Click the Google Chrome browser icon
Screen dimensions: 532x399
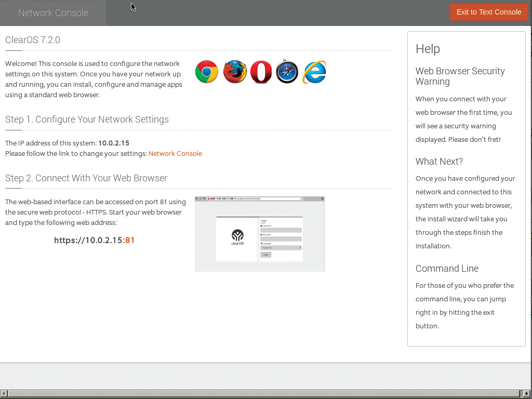207,72
